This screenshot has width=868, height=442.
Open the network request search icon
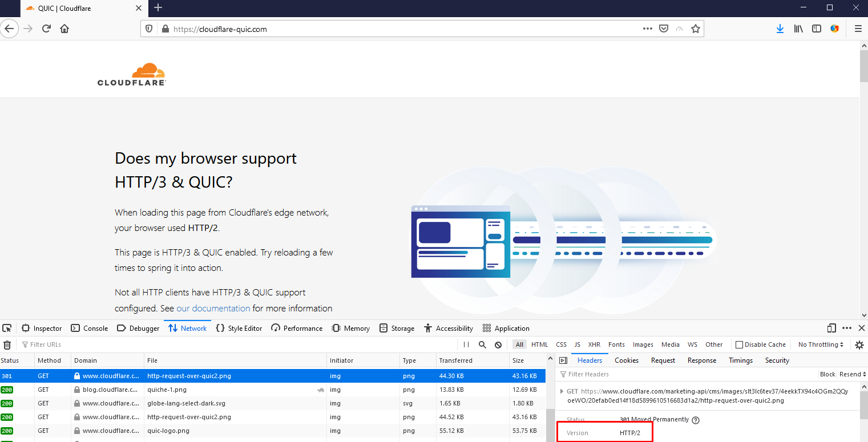pos(482,344)
